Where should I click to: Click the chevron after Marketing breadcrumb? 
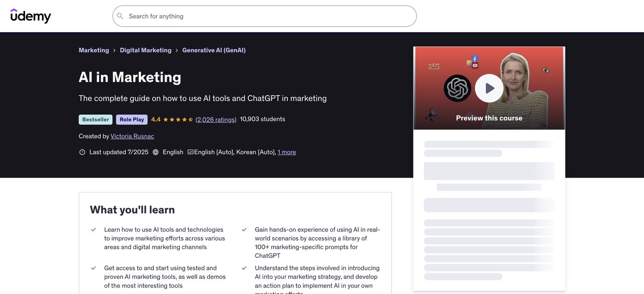(x=115, y=50)
